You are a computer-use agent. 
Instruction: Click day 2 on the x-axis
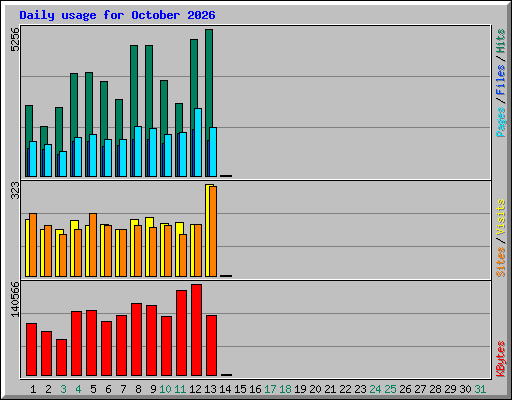(x=48, y=389)
